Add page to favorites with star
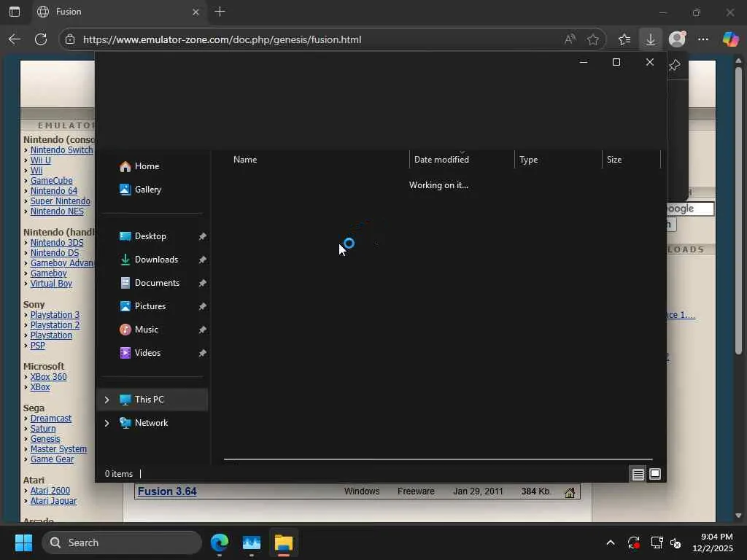747x560 pixels. tap(592, 39)
